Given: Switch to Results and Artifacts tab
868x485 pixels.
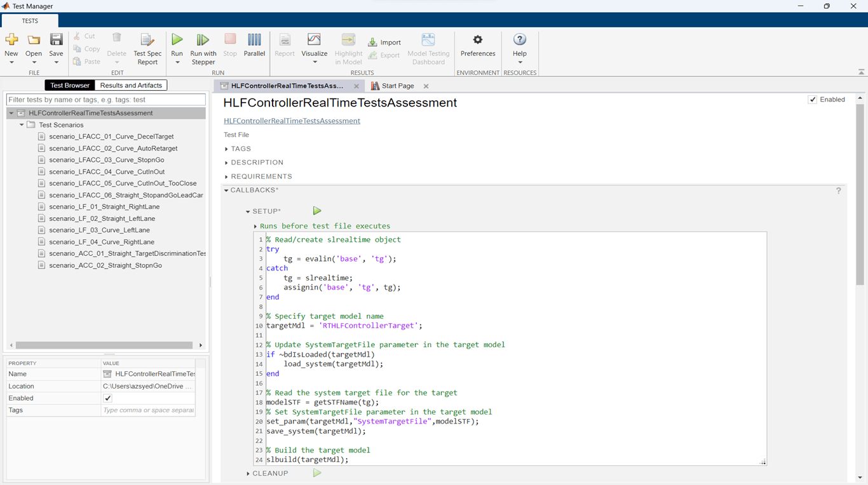Looking at the screenshot, I should click(131, 85).
